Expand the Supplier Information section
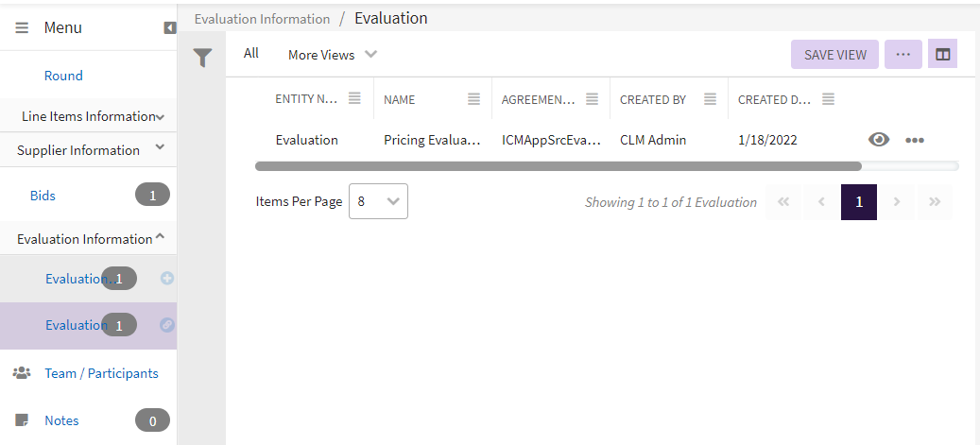This screenshot has height=445, width=980. click(160, 147)
